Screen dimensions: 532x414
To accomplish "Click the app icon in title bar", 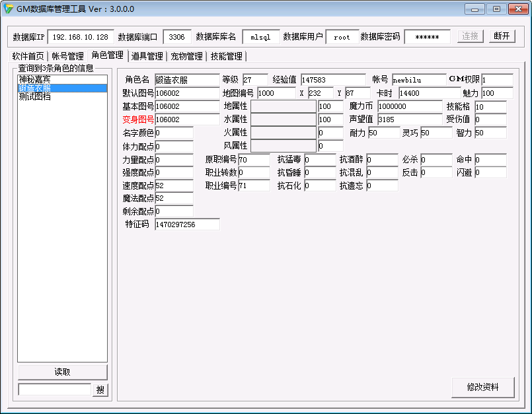I will point(9,9).
